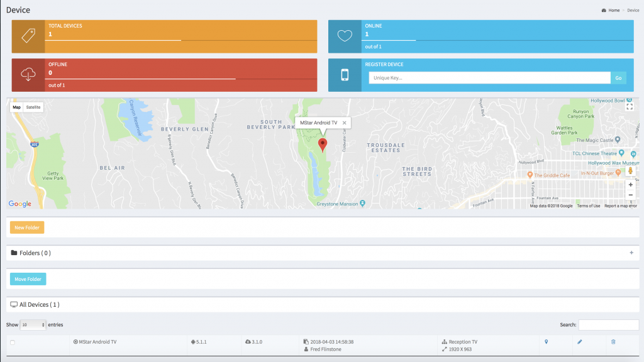Click the Folders ( 0 ) heading

coord(35,253)
